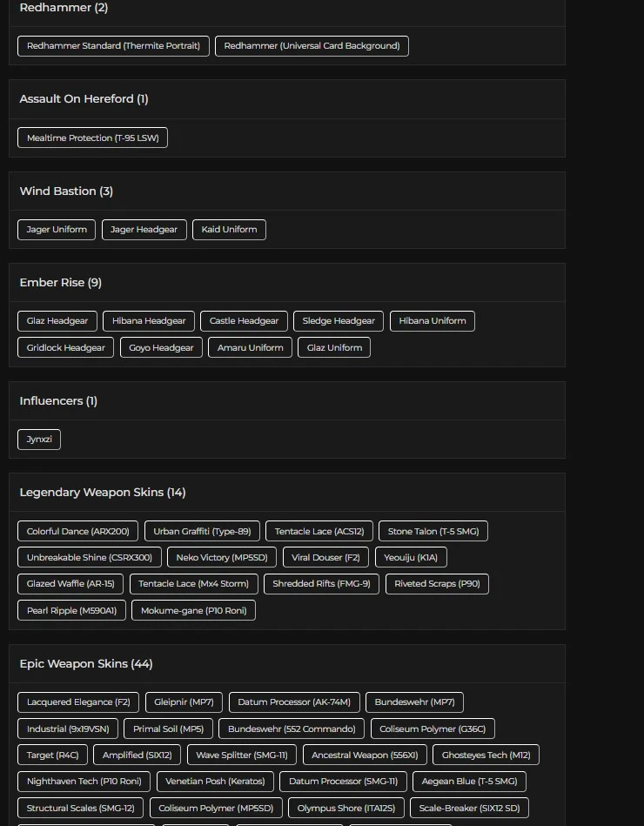Choose Tentacle Lace (ACS12) skin

pos(319,531)
